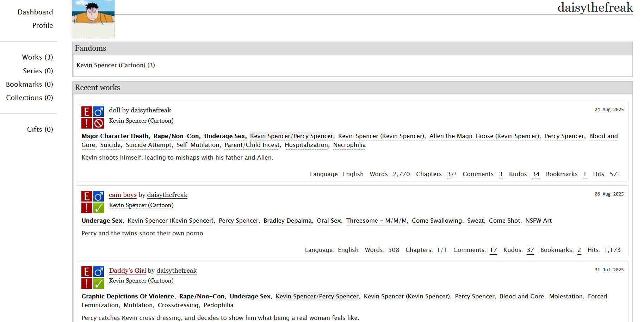The height and width of the screenshot is (322, 644).
Task: Open the 3 comments link for "doll"
Action: point(501,174)
